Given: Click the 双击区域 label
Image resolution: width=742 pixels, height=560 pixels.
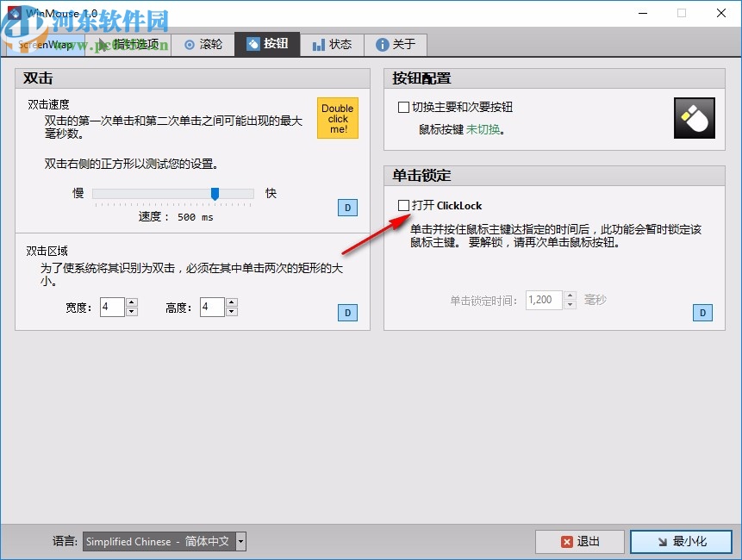Looking at the screenshot, I should point(47,252).
